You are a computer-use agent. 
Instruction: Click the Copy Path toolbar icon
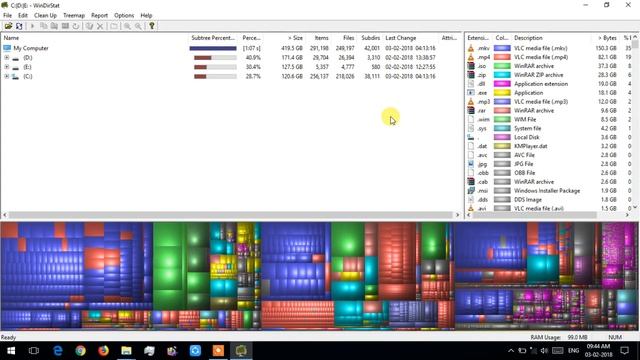(x=43, y=26)
